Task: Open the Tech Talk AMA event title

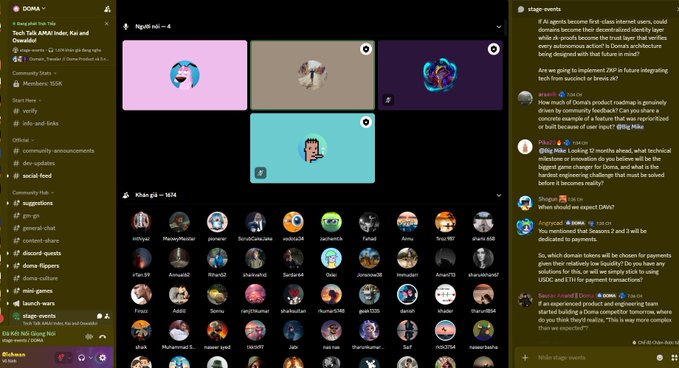Action: coord(51,36)
